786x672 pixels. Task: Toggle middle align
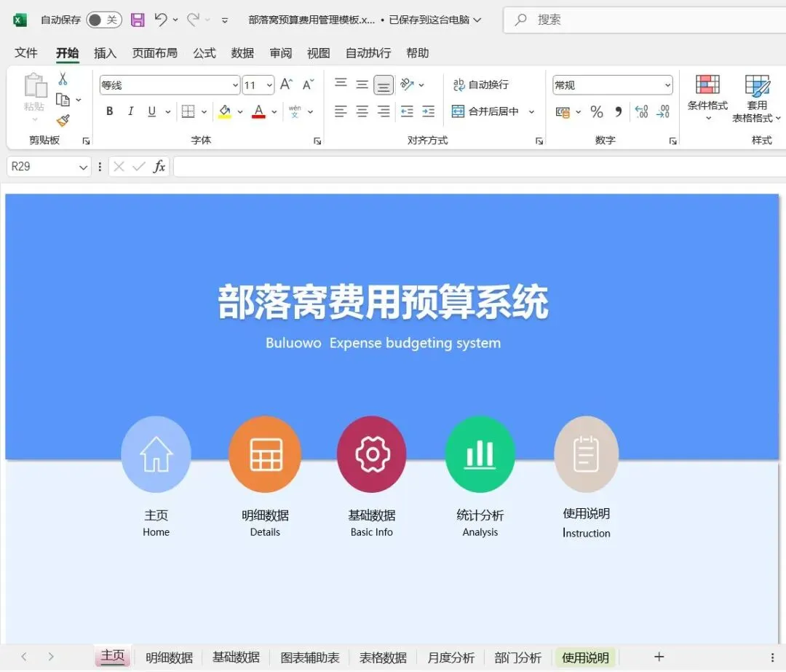coord(362,84)
